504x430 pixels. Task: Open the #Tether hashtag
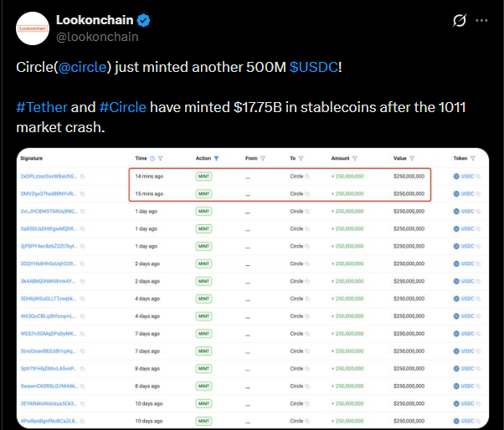pos(42,108)
